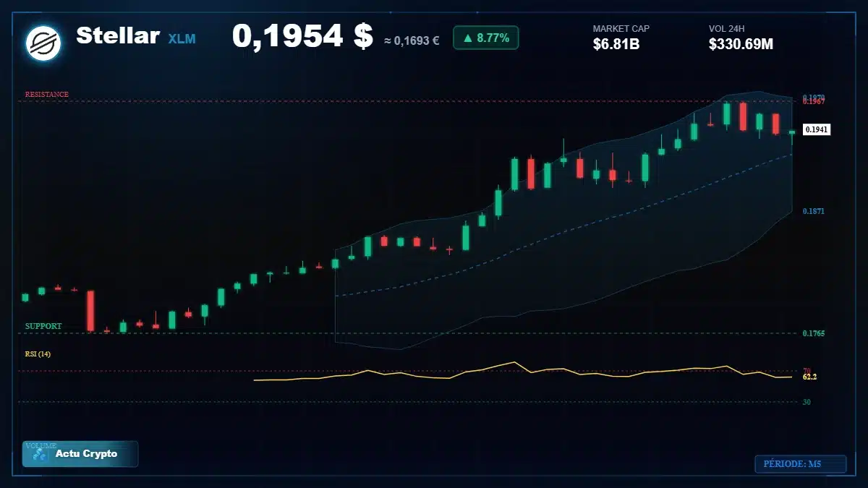Click the large red candle near support
Viewport: 868px width, 488px height.
(90, 311)
